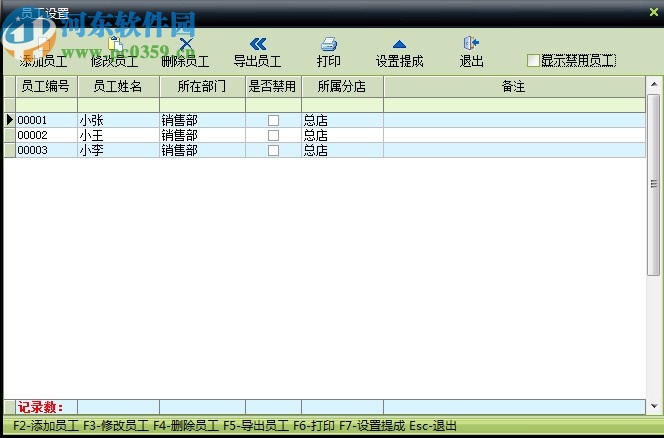
Task: Select employee number 00002 cell
Action: 46,136
